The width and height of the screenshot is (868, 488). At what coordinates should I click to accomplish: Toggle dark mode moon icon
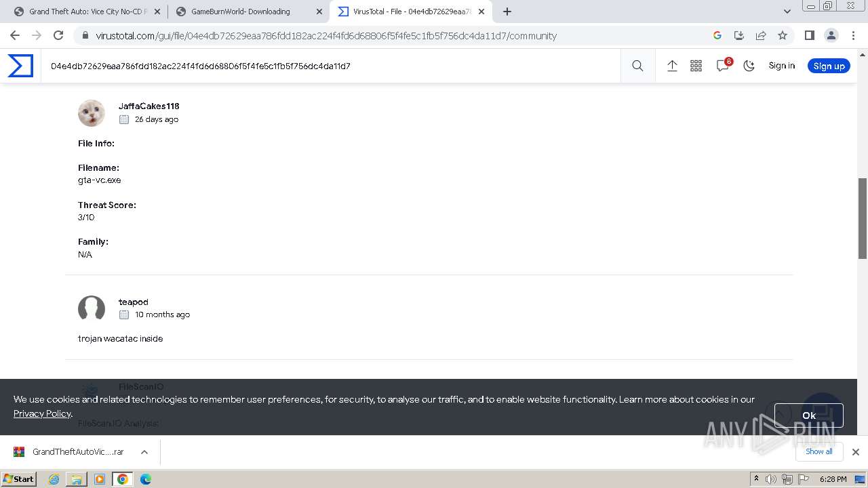pyautogui.click(x=749, y=66)
